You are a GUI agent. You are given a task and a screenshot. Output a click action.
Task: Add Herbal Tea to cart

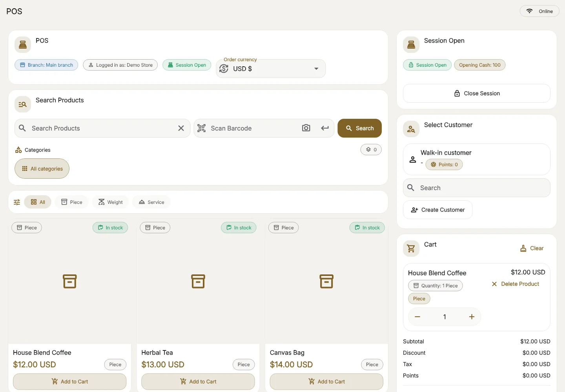click(x=198, y=381)
